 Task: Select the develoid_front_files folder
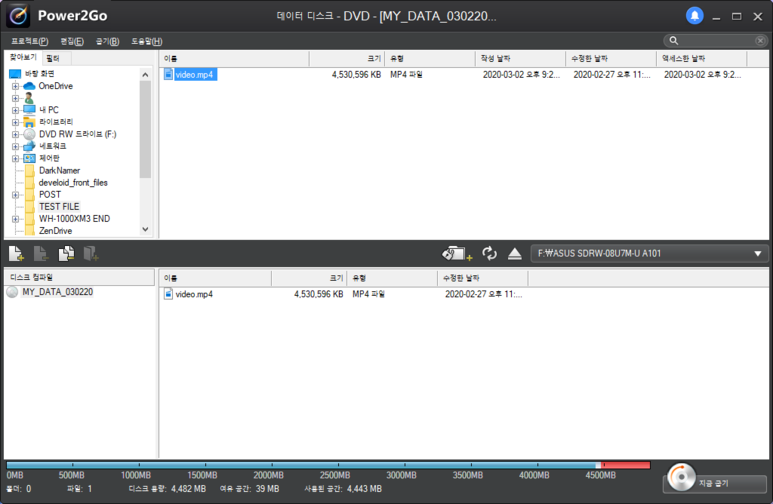coord(73,182)
